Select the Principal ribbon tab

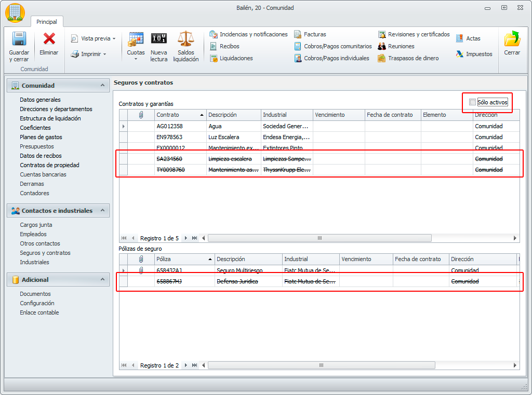click(47, 22)
